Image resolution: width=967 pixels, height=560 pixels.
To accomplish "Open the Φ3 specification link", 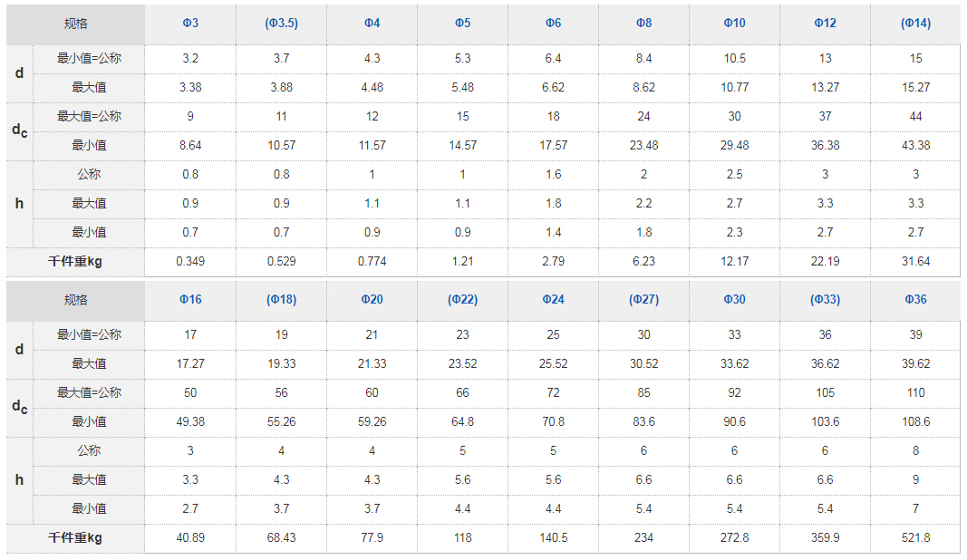I will click(x=190, y=23).
